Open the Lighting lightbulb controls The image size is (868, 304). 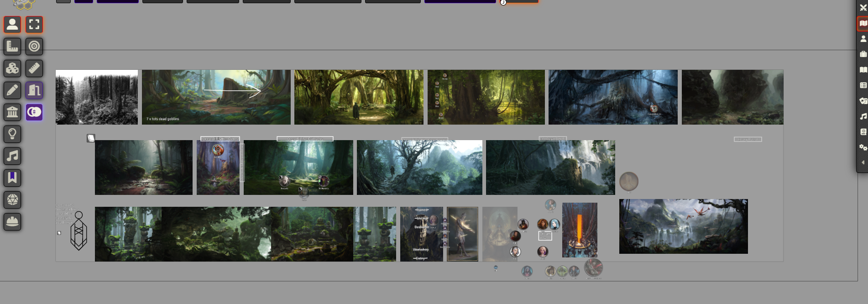(x=12, y=134)
